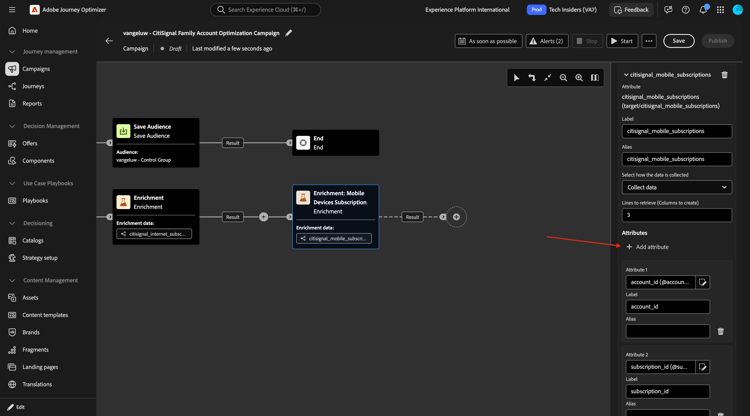750x416 pixels.
Task: Click the Adobe Journey Optimizer logo
Action: (x=34, y=10)
